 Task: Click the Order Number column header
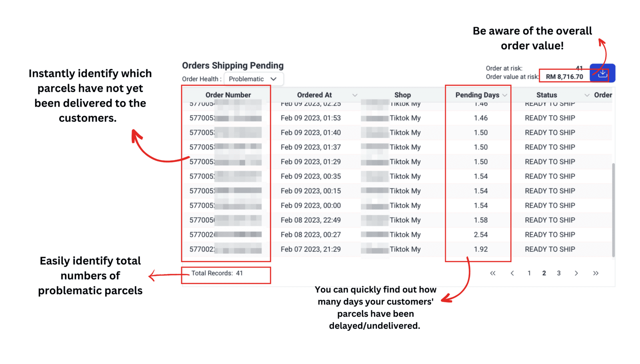(228, 95)
